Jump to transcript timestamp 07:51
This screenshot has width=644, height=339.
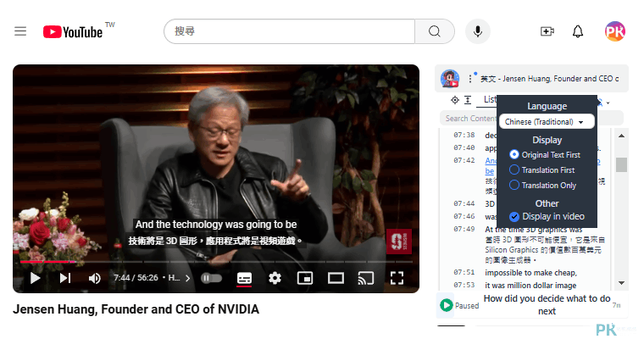pyautogui.click(x=464, y=272)
